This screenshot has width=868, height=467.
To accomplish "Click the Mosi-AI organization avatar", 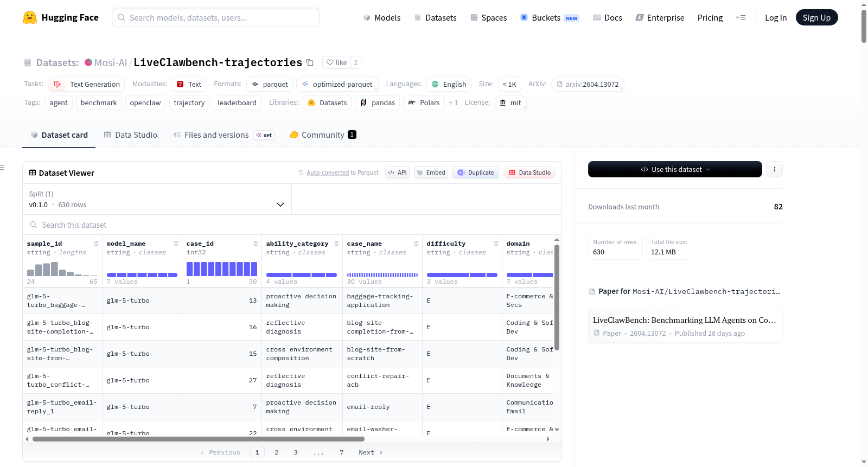I will click(x=88, y=62).
